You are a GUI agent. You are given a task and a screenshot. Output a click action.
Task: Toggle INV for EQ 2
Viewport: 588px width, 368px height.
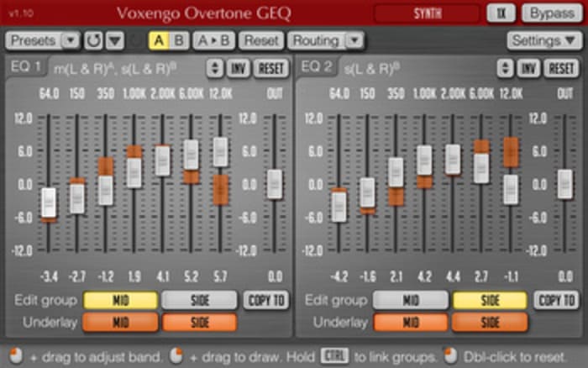coord(528,68)
